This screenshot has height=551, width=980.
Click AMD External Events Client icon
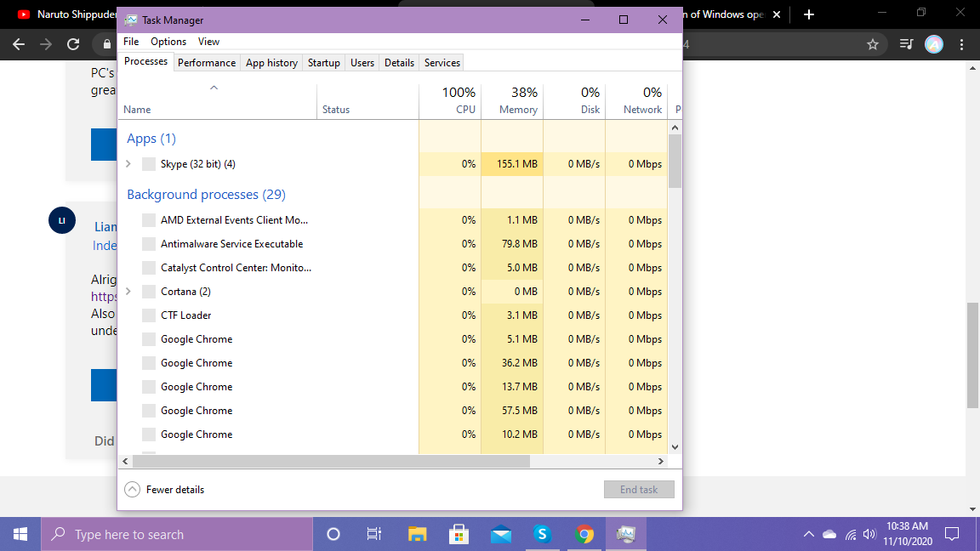click(x=149, y=220)
